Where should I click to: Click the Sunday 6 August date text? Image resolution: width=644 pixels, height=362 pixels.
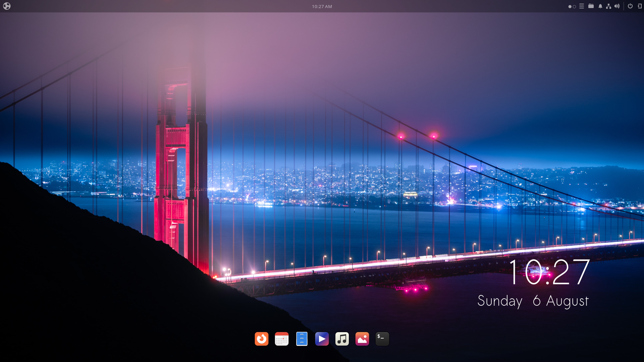click(x=533, y=301)
